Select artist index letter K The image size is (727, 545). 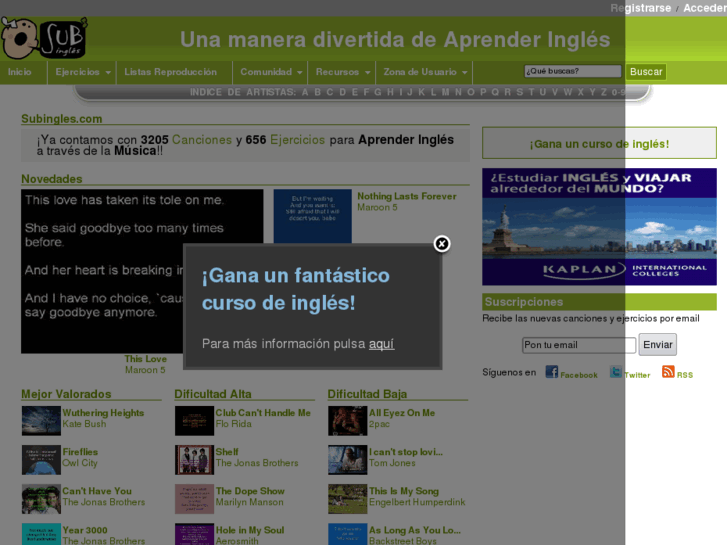(421, 92)
